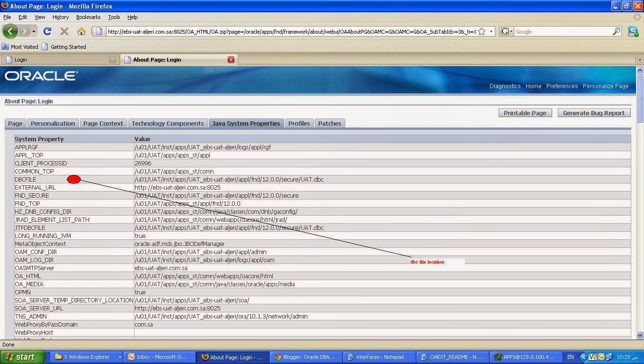Image resolution: width=644 pixels, height=364 pixels.
Task: Open the Diagnostics link
Action: (505, 86)
